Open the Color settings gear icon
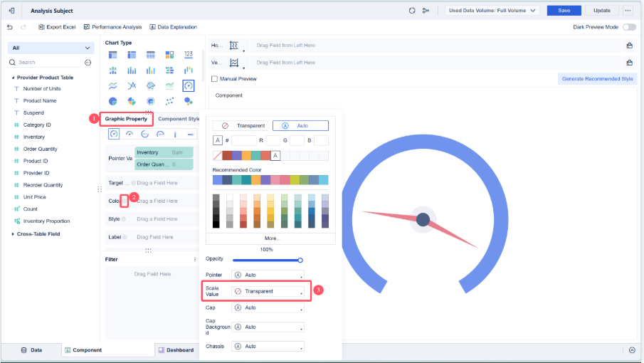Image resolution: width=644 pixels, height=363 pixels. coord(124,201)
